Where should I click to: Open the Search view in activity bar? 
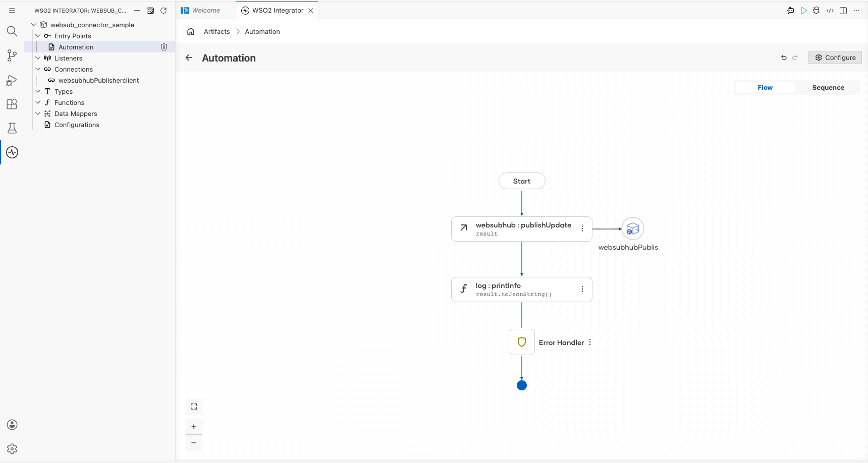[12, 31]
